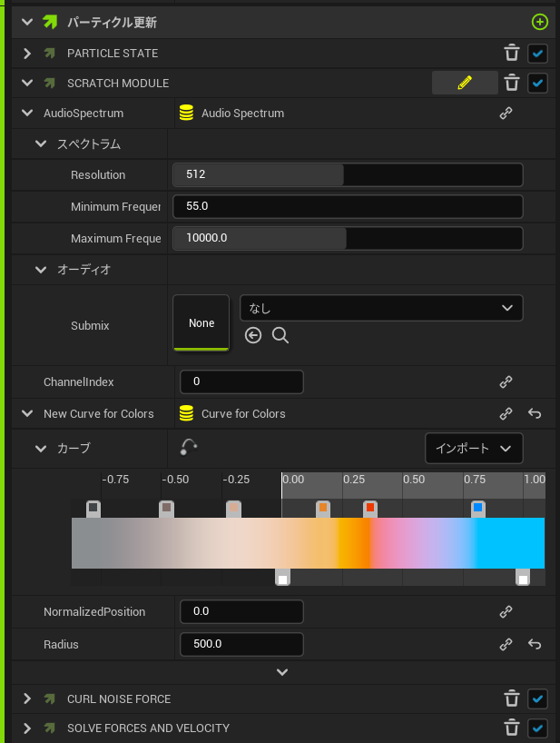Disable the Particle State module checkbox
The image size is (560, 743).
(x=537, y=53)
